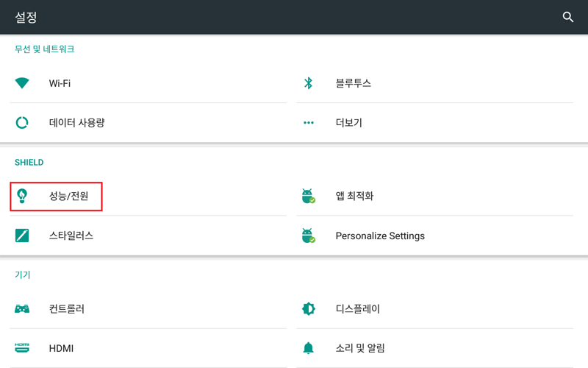Tap the stylus pen icon
588x368 pixels.
click(22, 236)
